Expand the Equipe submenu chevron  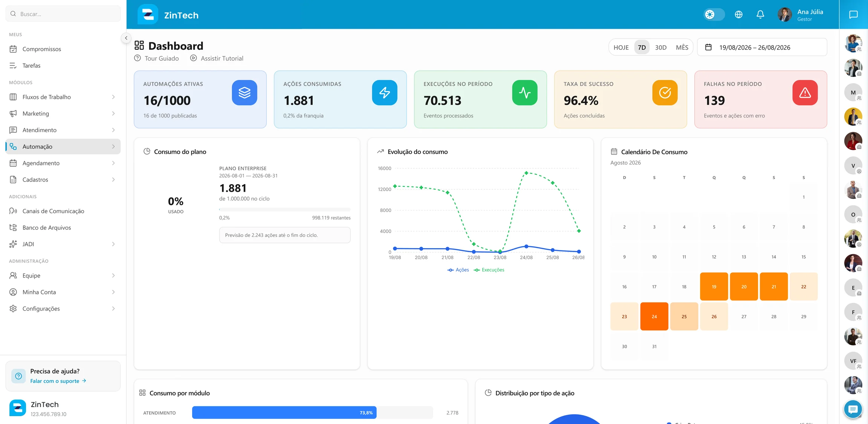pyautogui.click(x=113, y=276)
